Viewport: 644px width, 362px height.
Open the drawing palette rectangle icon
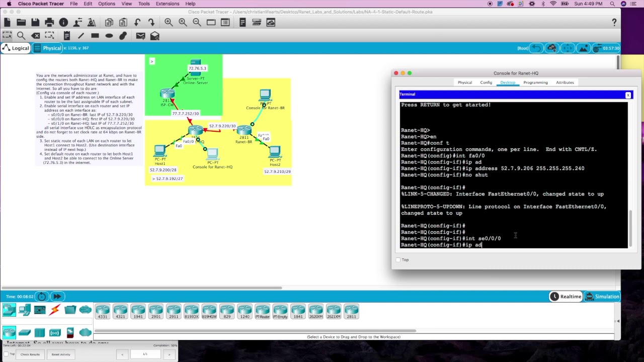pyautogui.click(x=211, y=22)
